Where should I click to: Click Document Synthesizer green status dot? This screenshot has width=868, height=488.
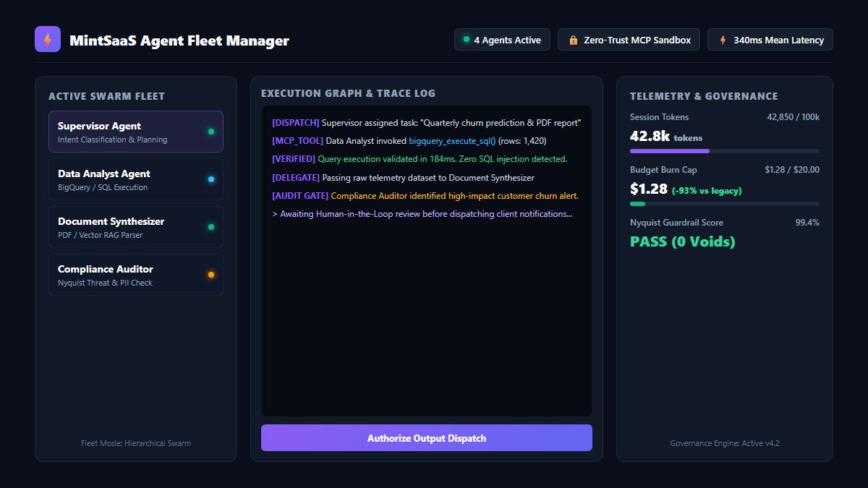coord(211,227)
